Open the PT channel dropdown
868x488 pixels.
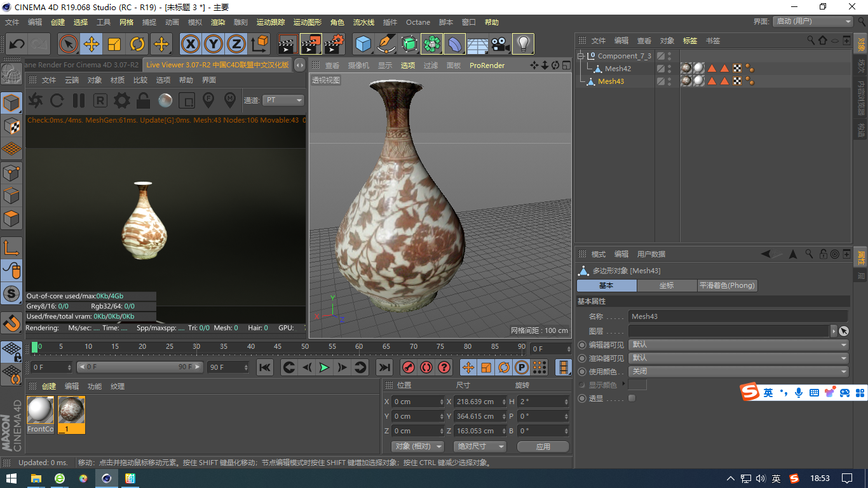[x=283, y=100]
